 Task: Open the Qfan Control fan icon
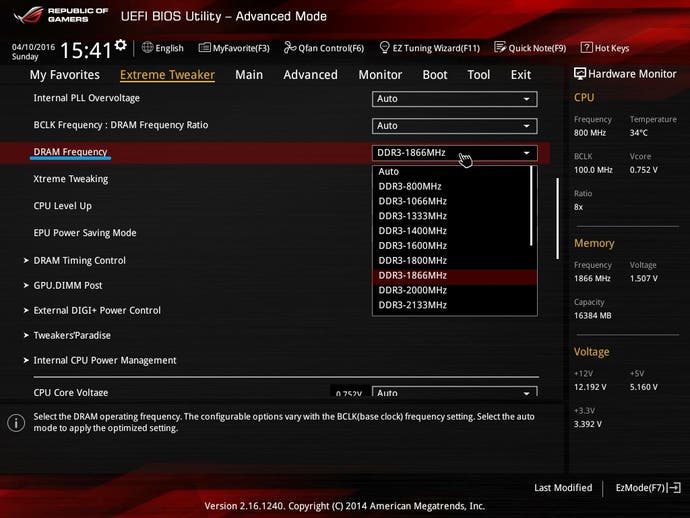(x=290, y=48)
